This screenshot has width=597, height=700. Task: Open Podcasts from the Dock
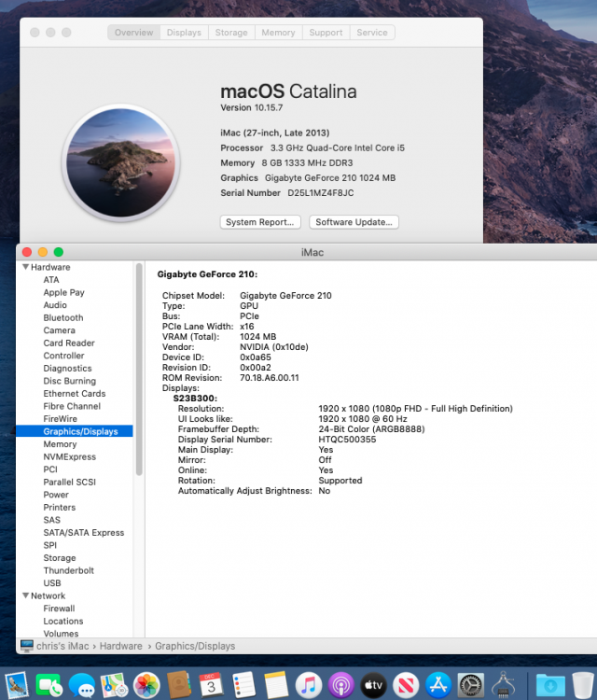[341, 685]
